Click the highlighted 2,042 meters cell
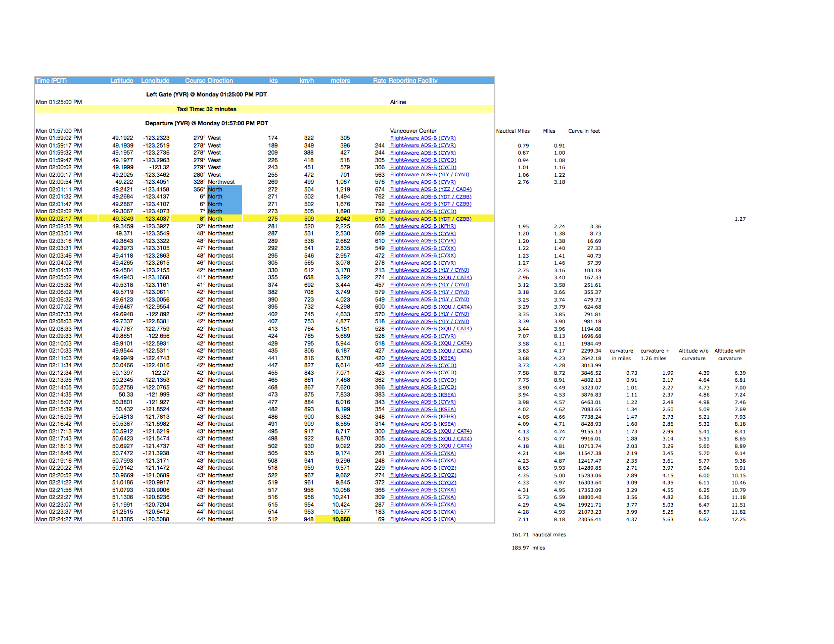 (342, 219)
